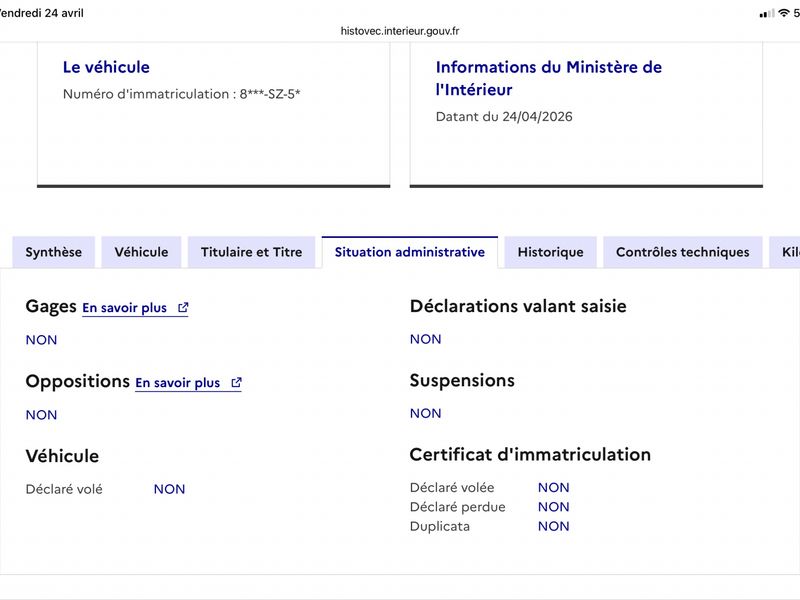This screenshot has height=600, width=800.
Task: Click external link icon beside Gages
Action: [x=183, y=308]
